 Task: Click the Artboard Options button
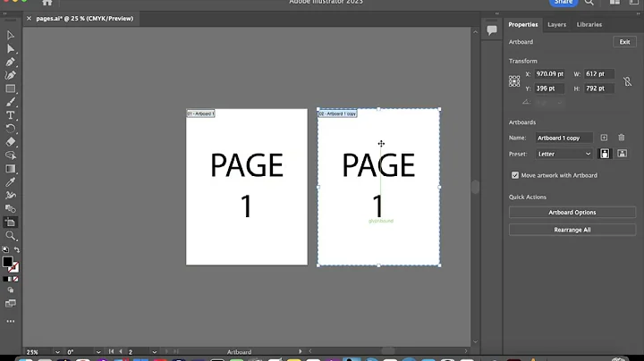click(572, 212)
